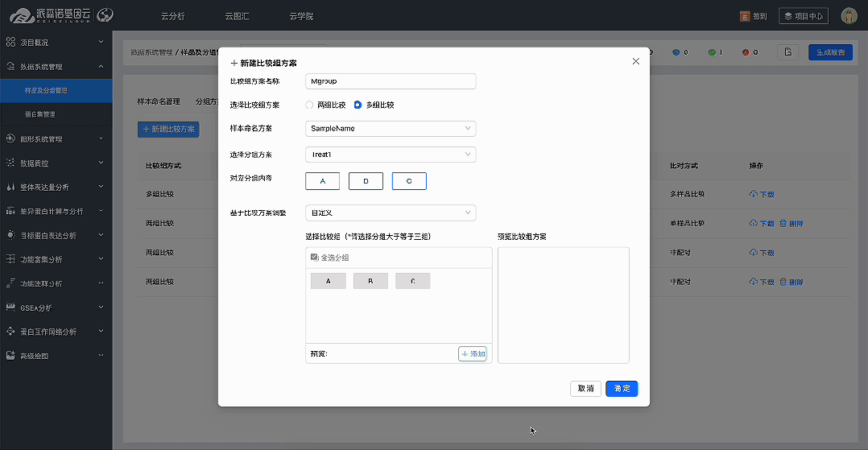Click the 确定 confirm button
Image resolution: width=868 pixels, height=450 pixels.
click(x=622, y=389)
